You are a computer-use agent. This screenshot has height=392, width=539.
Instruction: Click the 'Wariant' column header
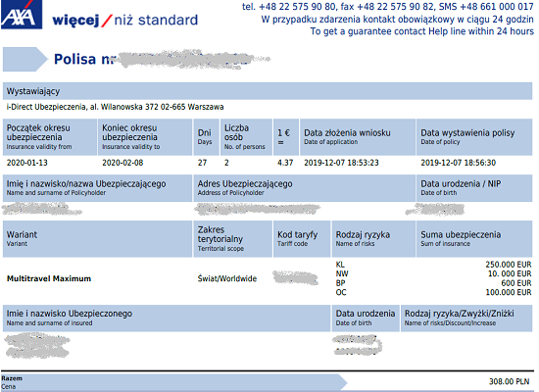(97, 239)
